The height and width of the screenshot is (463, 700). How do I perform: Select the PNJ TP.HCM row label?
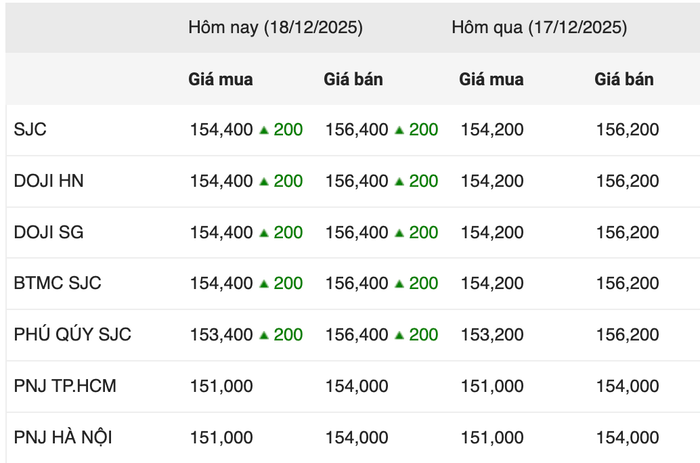pos(65,386)
